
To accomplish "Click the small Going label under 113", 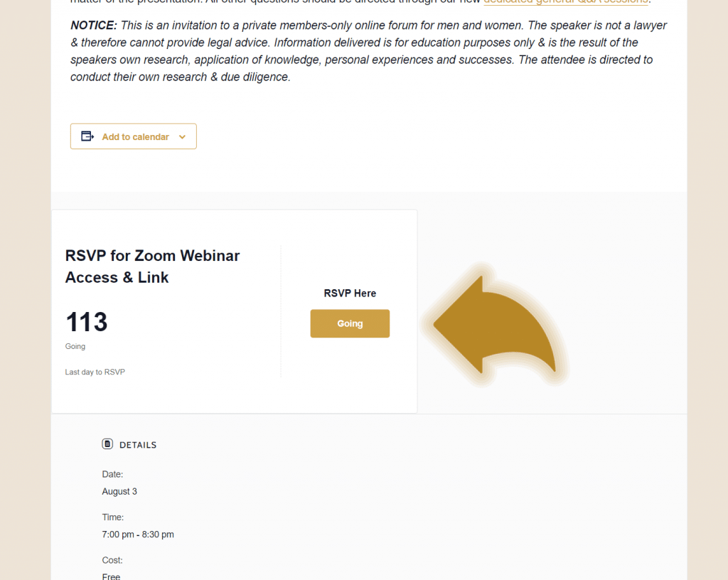I will [x=75, y=346].
